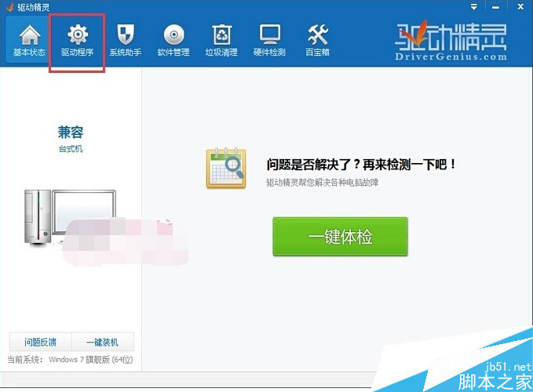This screenshot has width=533, height=392.
Task: Click 驱动精灵帮您解决各种电脑故障 subtitle
Action: click(323, 183)
